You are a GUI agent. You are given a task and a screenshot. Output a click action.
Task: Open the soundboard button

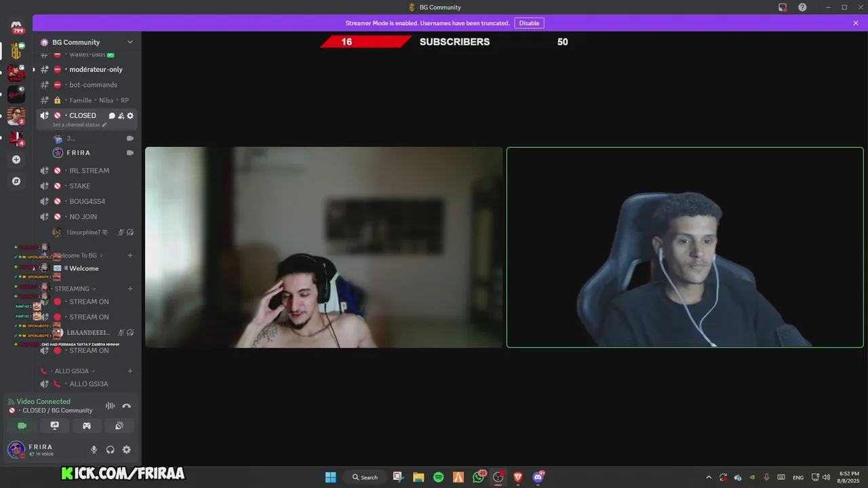click(x=119, y=426)
